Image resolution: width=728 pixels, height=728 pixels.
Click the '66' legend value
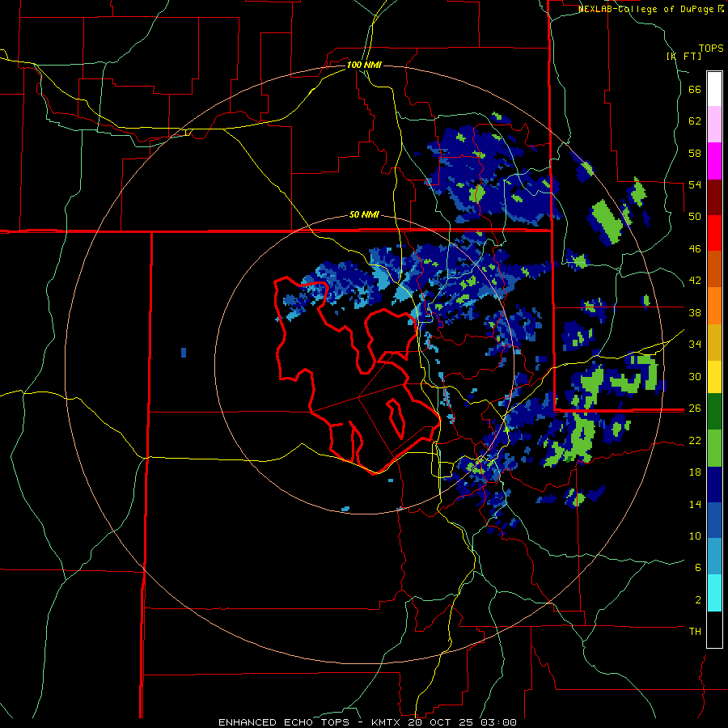[x=695, y=90]
